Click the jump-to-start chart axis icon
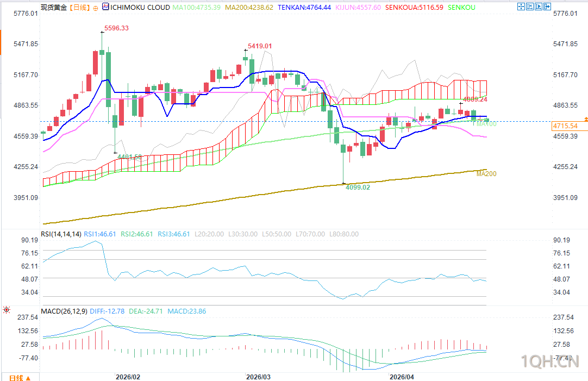The height and width of the screenshot is (381, 588). click(x=530, y=7)
